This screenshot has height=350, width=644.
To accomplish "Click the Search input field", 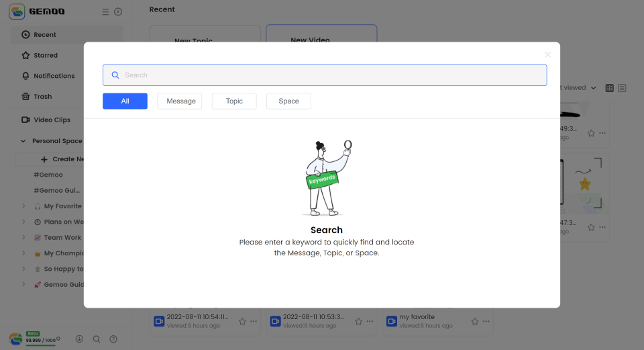I will [325, 75].
